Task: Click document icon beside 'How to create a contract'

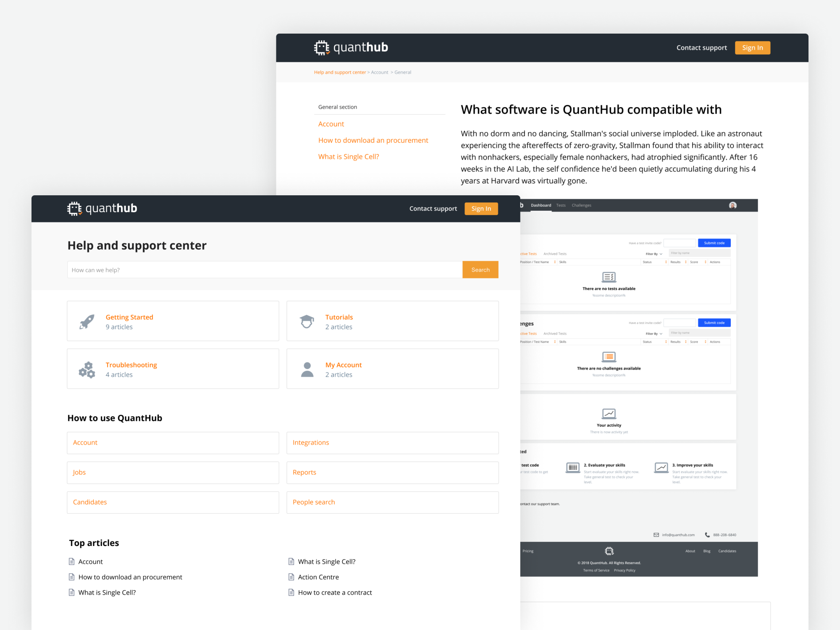Action: pyautogui.click(x=291, y=592)
